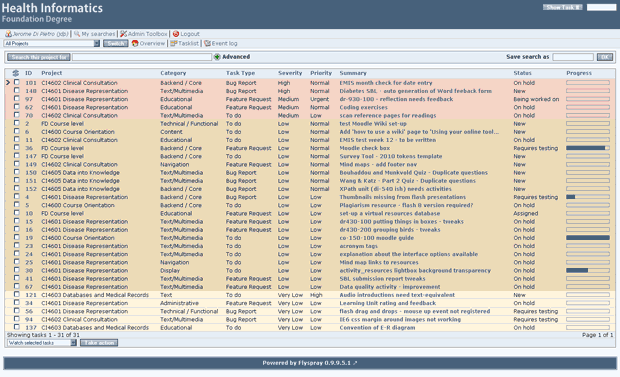The height and width of the screenshot is (377, 620).
Task: Click the user profile icon beside Jerome Di Pietro
Action: pyautogui.click(x=8, y=34)
